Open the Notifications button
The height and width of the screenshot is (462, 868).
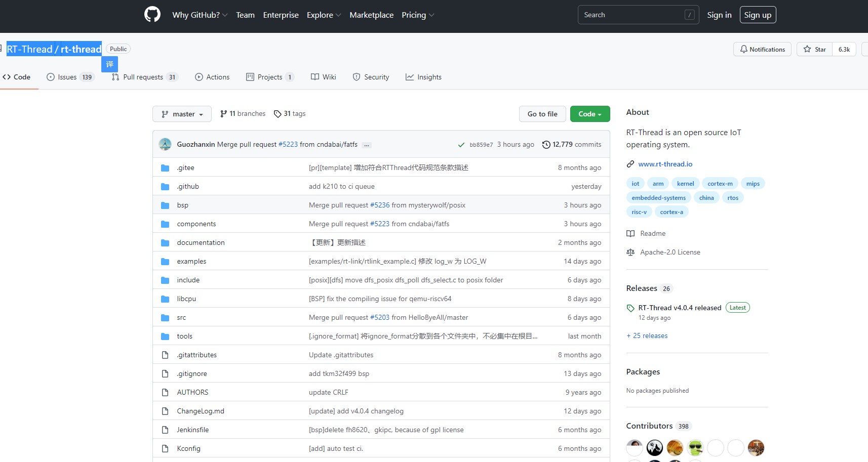762,49
